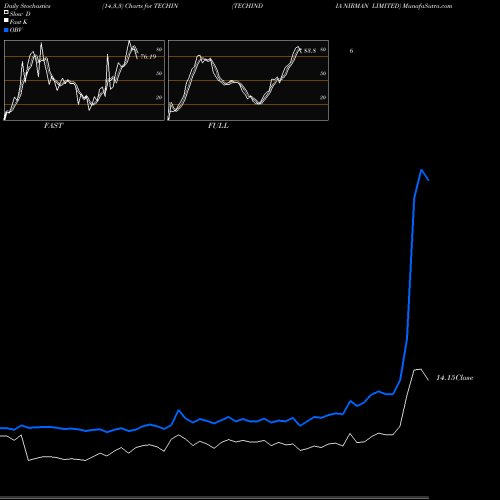This screenshot has width=500, height=500.
Task: Click the FULL stochastic chart thumbnail
Action: (248, 80)
